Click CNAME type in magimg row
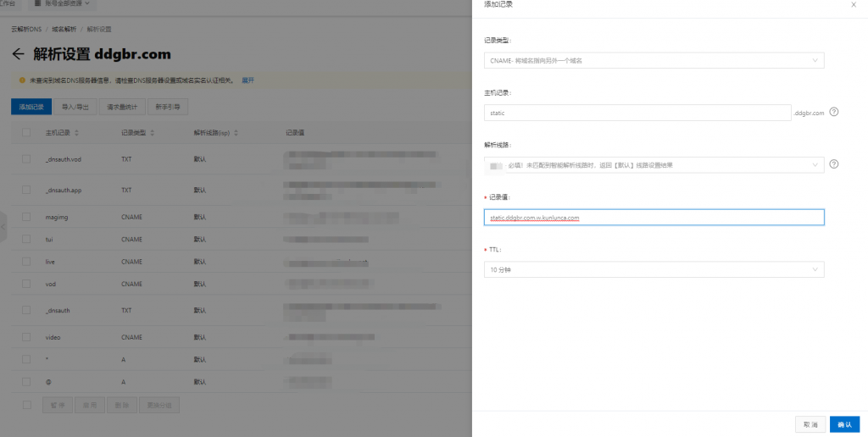 [x=131, y=218]
